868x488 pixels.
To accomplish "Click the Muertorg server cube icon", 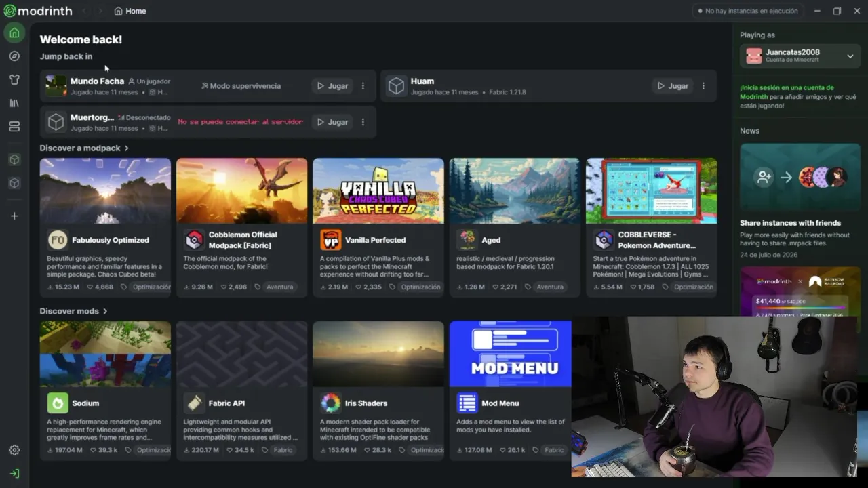I will (56, 122).
